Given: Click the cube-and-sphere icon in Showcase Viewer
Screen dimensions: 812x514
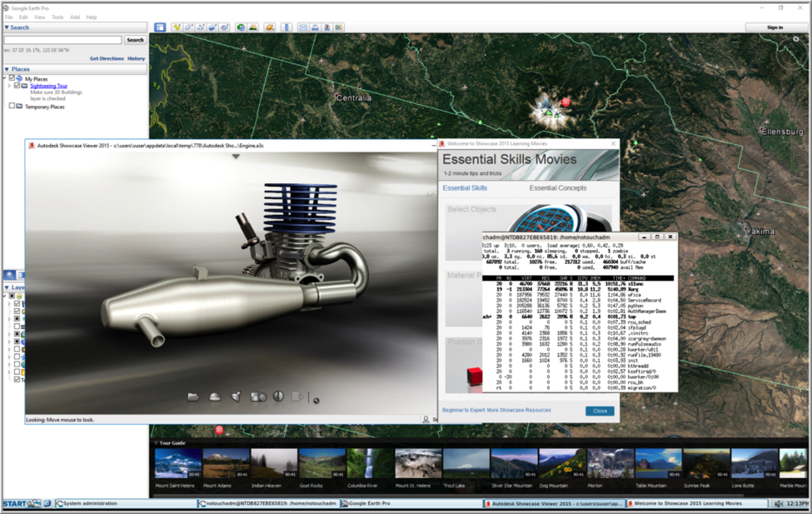Looking at the screenshot, I should click(258, 397).
